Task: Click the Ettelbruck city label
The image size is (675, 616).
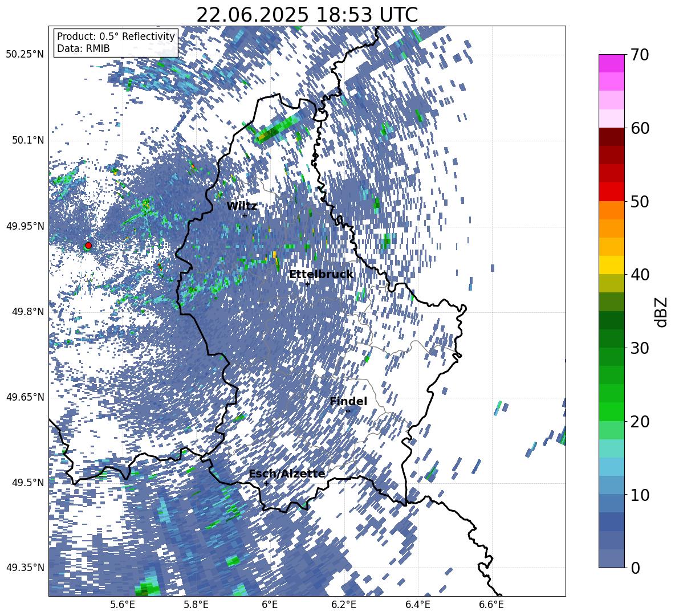Action: coord(321,275)
